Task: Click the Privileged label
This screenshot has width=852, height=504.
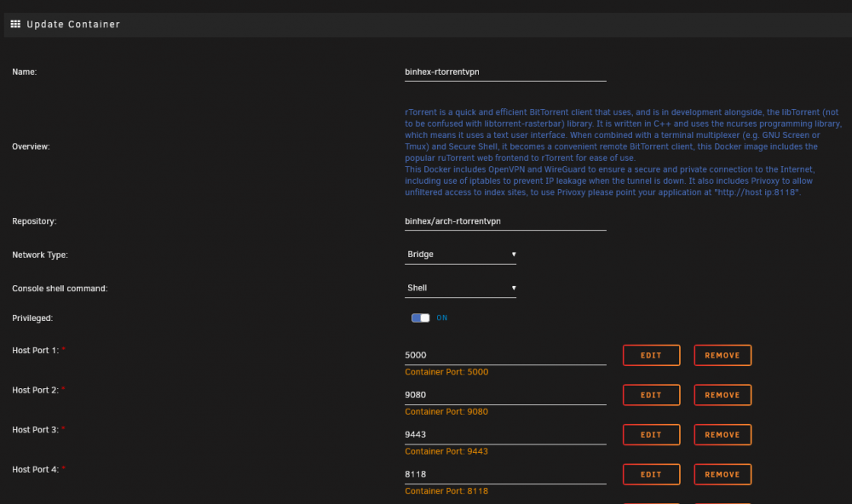Action: (x=32, y=318)
